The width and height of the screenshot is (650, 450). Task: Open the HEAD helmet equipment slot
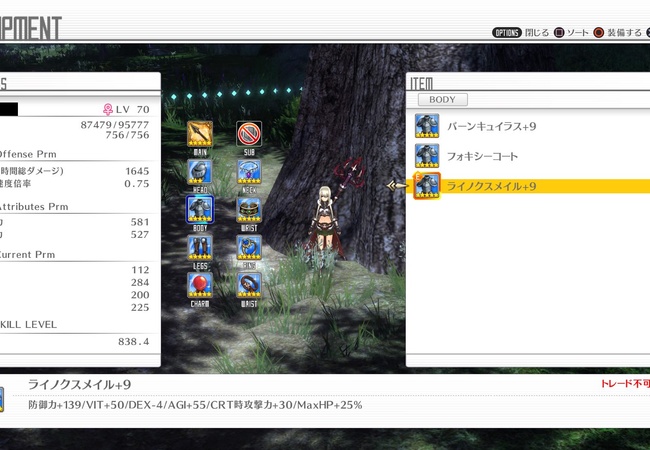coord(200,172)
